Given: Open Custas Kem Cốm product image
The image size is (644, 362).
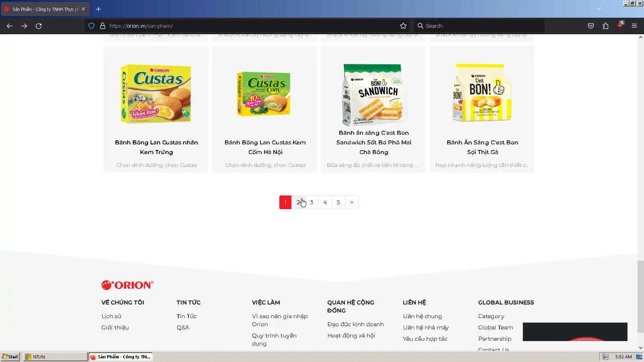Looking at the screenshot, I should pos(264,94).
